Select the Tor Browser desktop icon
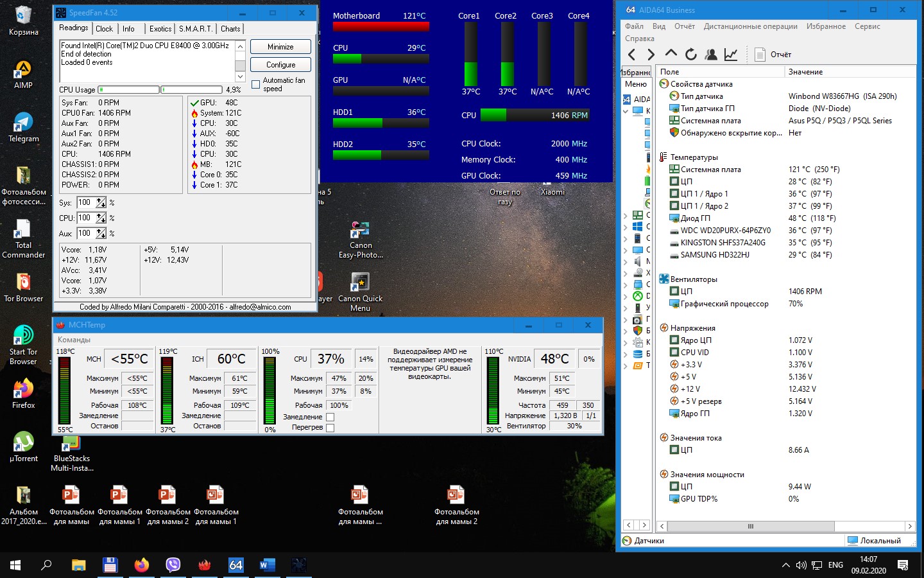 point(24,287)
